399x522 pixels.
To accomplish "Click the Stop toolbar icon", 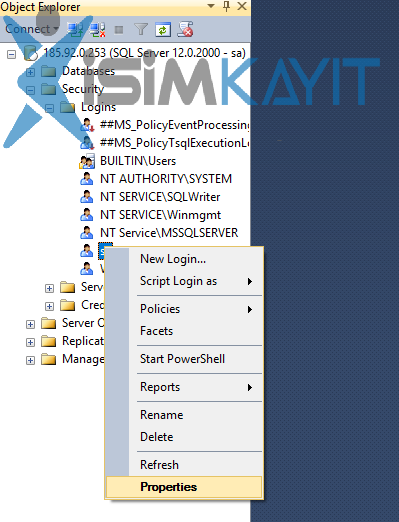I will (119, 30).
